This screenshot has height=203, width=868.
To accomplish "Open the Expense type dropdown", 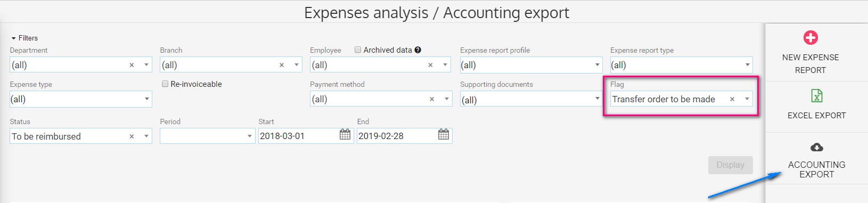I will 146,99.
